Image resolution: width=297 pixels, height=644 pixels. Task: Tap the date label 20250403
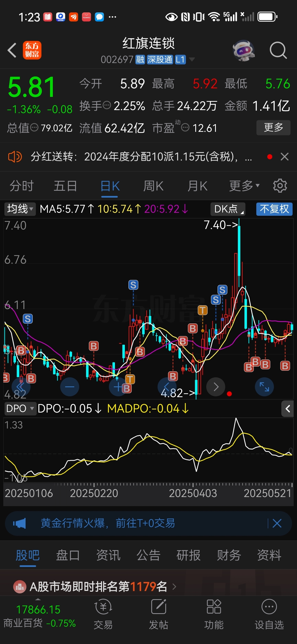click(x=193, y=493)
